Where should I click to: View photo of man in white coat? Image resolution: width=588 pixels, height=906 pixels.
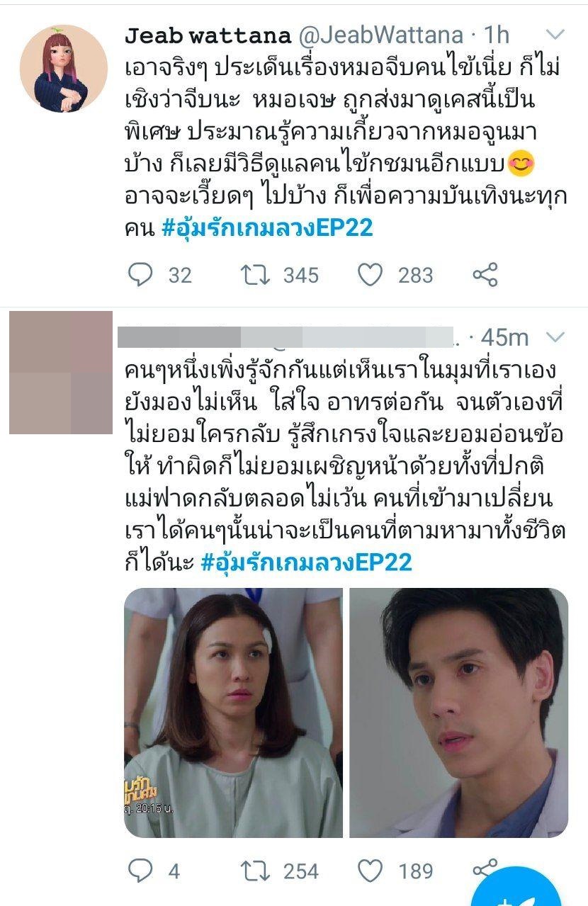pos(459,713)
